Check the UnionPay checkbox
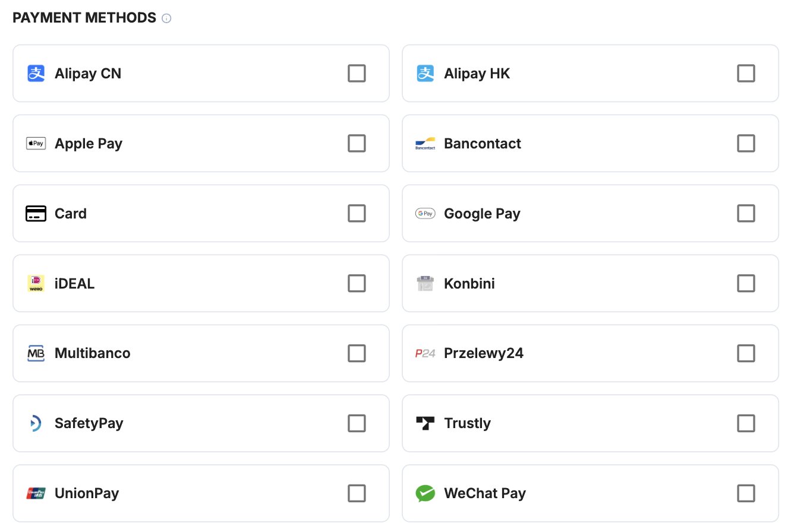 pos(357,493)
